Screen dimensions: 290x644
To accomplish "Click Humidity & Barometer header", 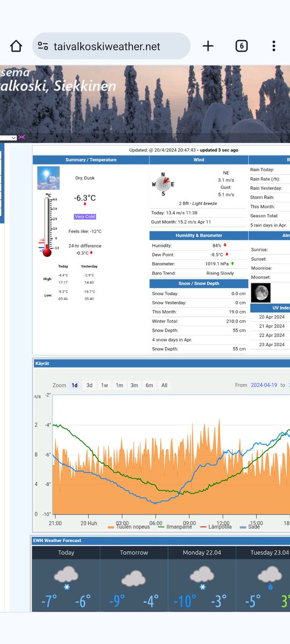I will (199, 236).
